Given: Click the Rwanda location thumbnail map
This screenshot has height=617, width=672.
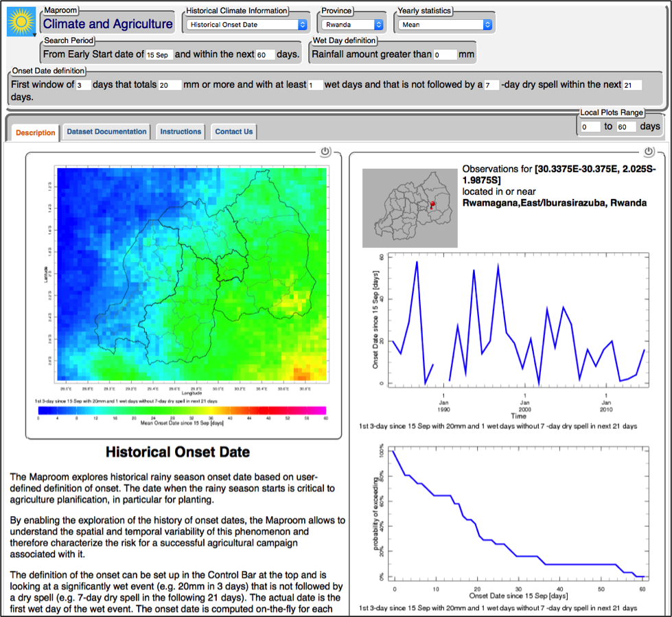Looking at the screenshot, I should tap(410, 207).
